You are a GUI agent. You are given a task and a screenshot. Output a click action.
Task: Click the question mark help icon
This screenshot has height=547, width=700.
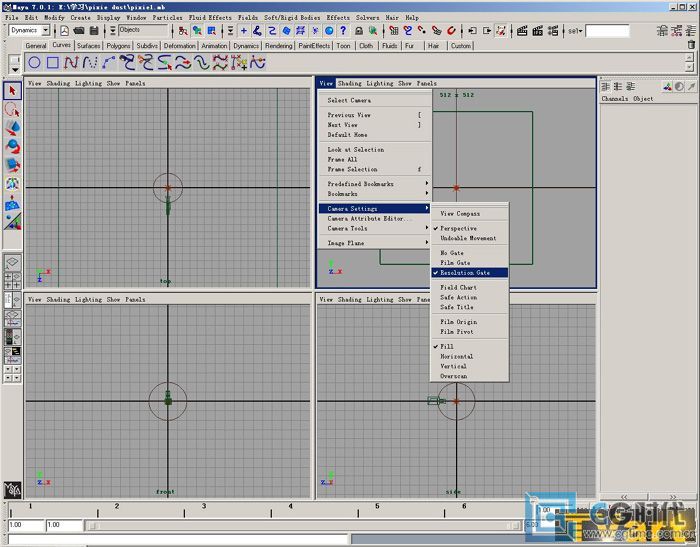point(343,31)
